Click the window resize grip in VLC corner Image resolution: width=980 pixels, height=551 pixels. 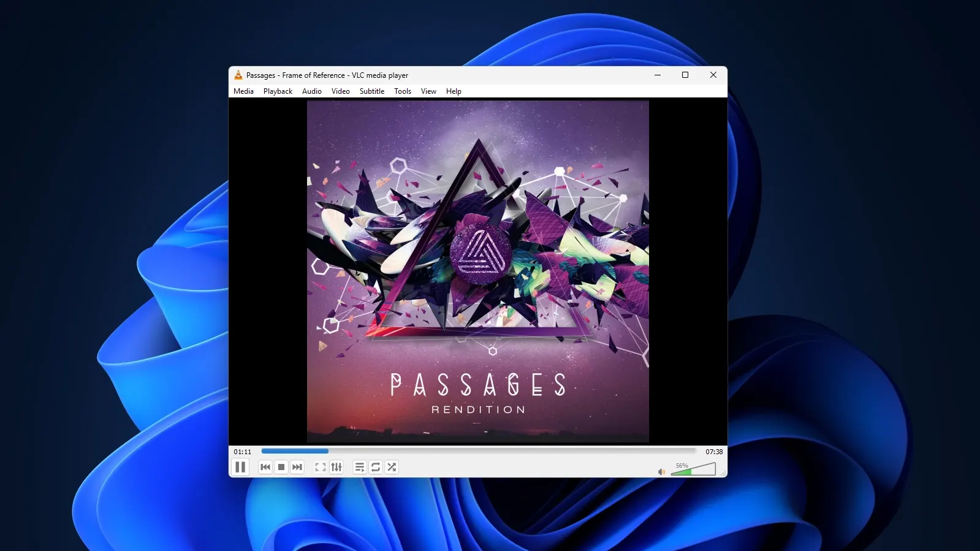(x=724, y=473)
